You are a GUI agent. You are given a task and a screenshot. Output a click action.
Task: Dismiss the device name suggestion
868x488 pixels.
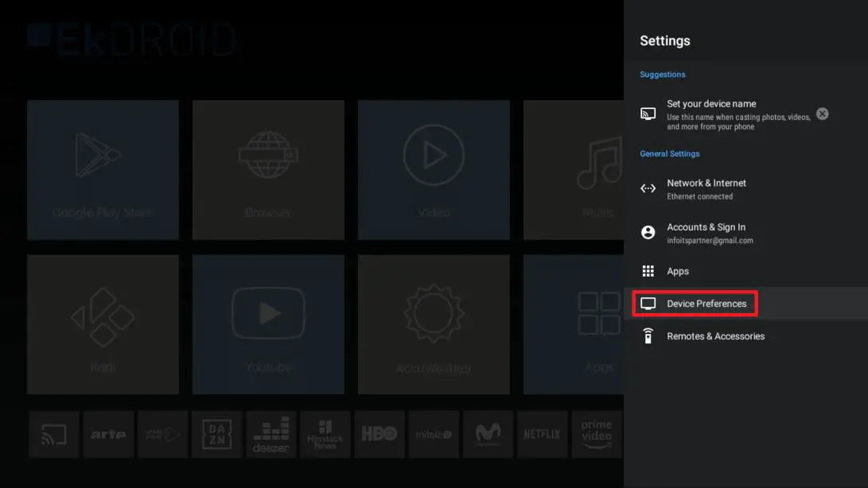tap(822, 113)
